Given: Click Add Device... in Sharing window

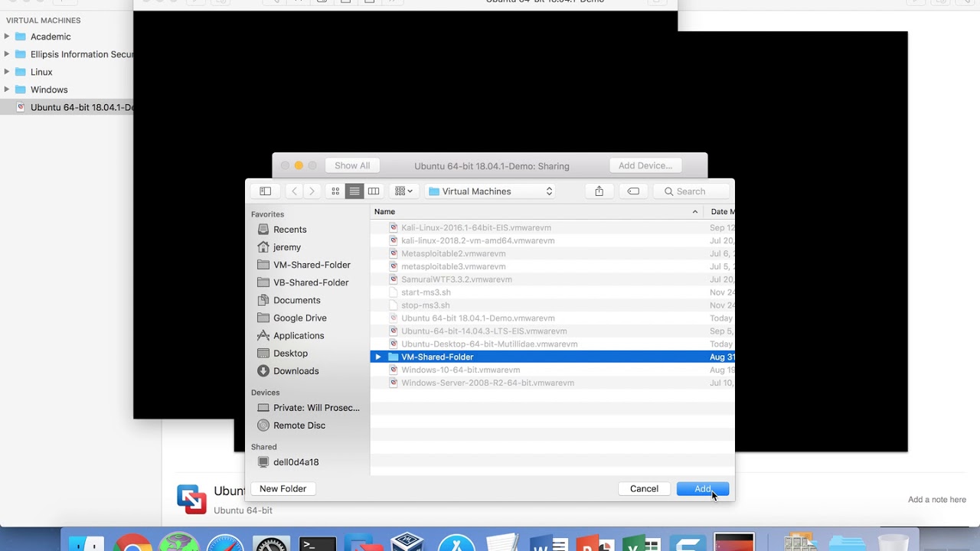Looking at the screenshot, I should [x=645, y=165].
